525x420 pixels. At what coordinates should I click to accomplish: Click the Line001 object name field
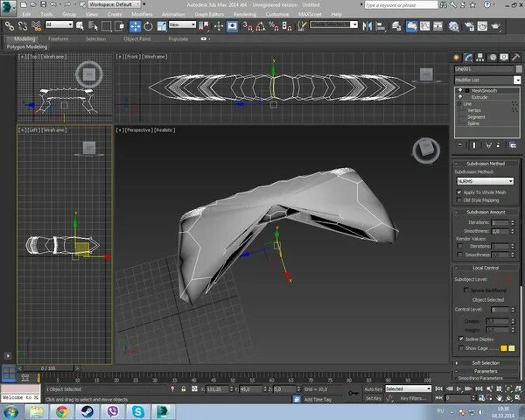coord(484,69)
